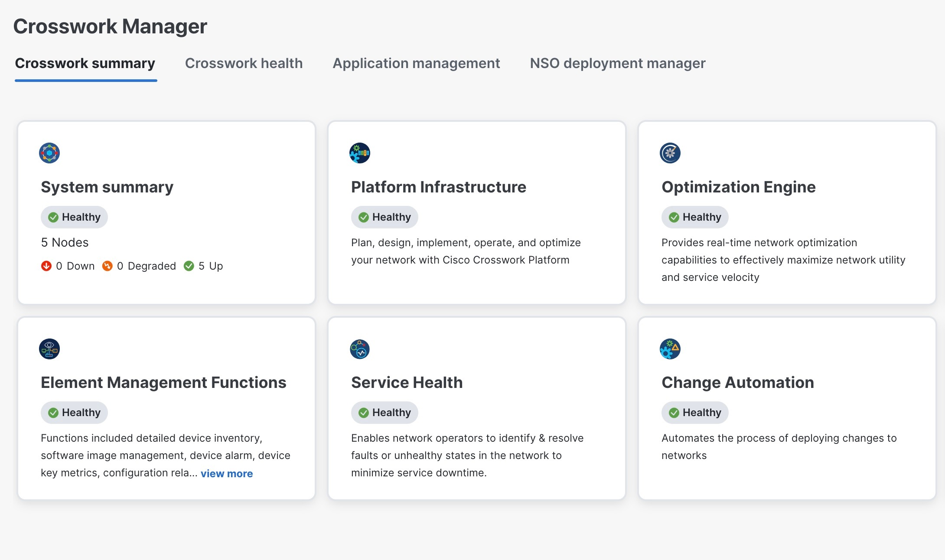Image resolution: width=945 pixels, height=560 pixels.
Task: Switch to the Crosswork health tab
Action: point(244,63)
